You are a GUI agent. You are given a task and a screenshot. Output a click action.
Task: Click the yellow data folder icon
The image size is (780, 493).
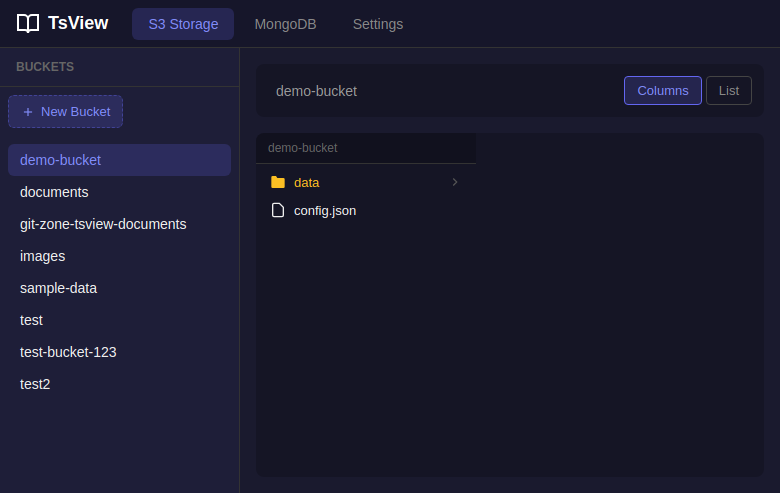(x=278, y=182)
